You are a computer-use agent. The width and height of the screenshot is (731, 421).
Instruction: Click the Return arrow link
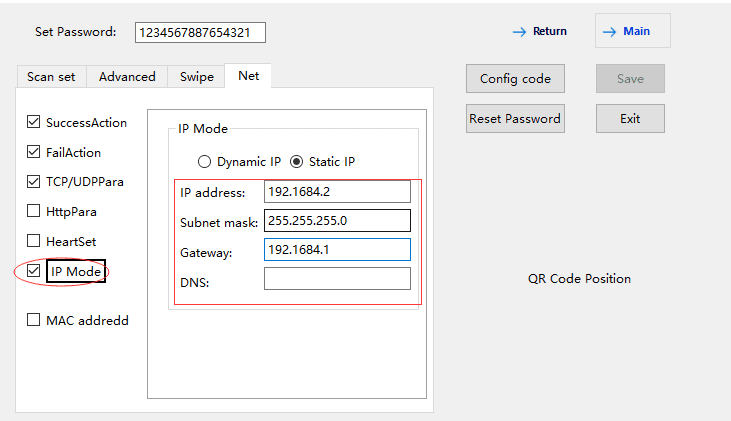tap(540, 31)
